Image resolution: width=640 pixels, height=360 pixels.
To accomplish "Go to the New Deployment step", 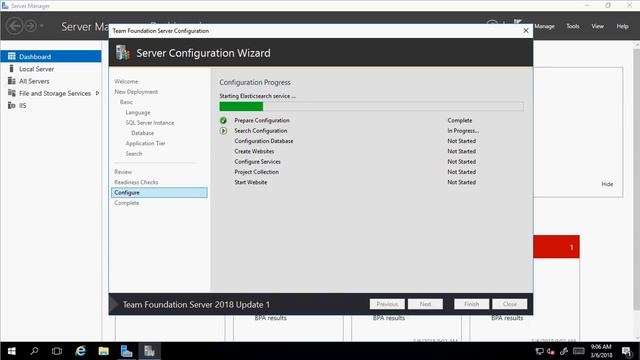I will tap(136, 92).
